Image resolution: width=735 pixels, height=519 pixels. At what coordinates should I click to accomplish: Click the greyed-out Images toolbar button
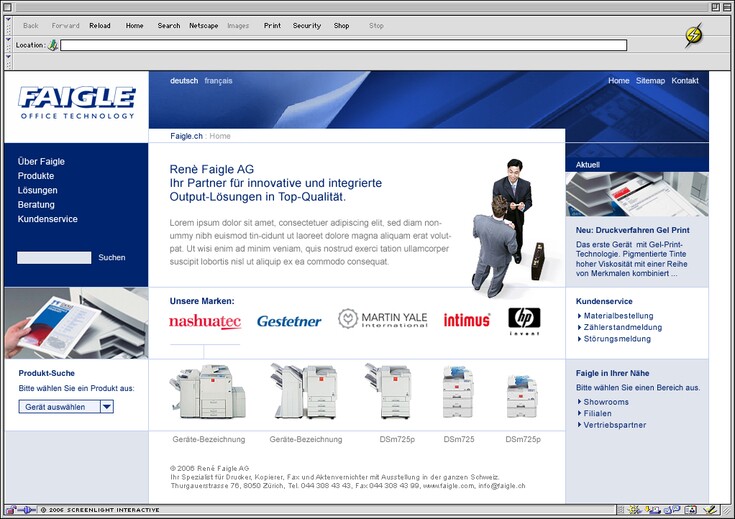238,26
